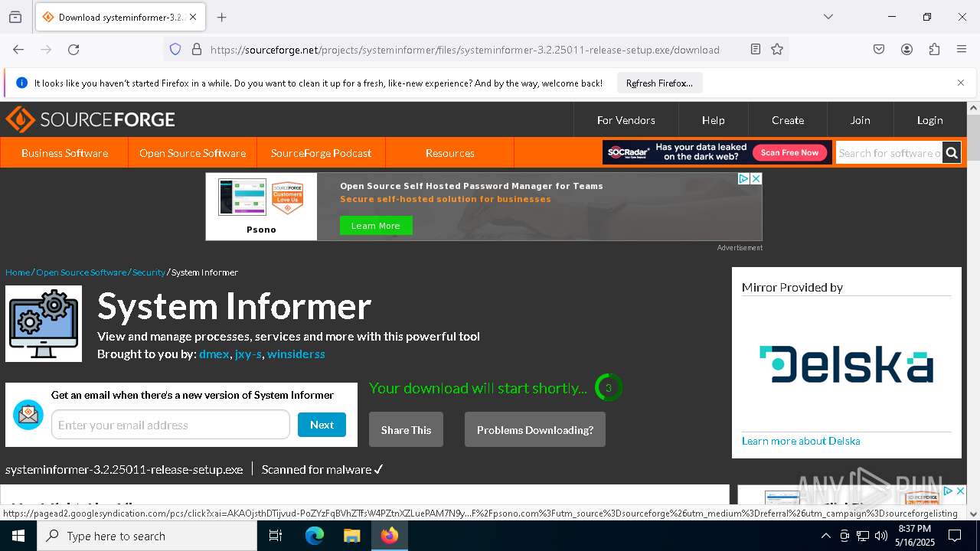Click the SOCRadar Scan Free Now button
This screenshot has width=980, height=551.
point(789,152)
